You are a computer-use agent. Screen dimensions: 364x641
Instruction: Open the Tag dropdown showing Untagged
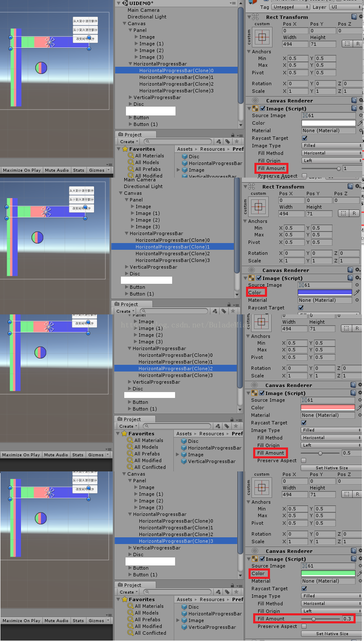click(x=291, y=7)
